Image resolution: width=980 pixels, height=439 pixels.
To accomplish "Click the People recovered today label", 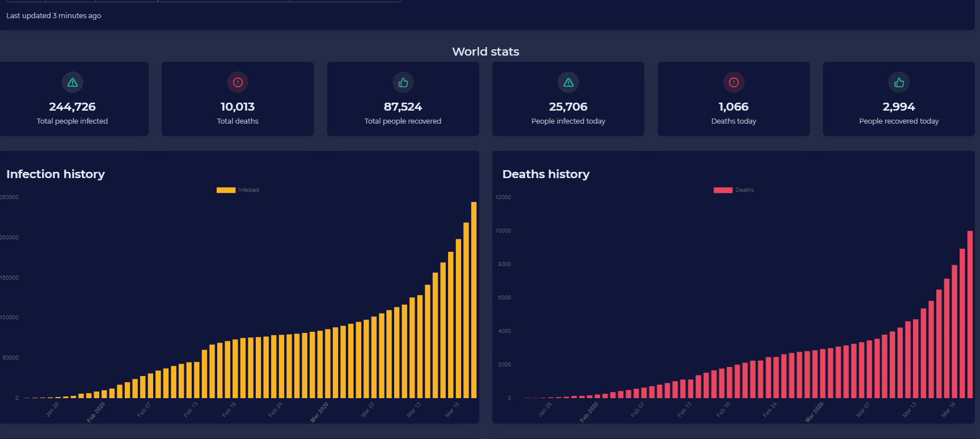I will point(899,121).
